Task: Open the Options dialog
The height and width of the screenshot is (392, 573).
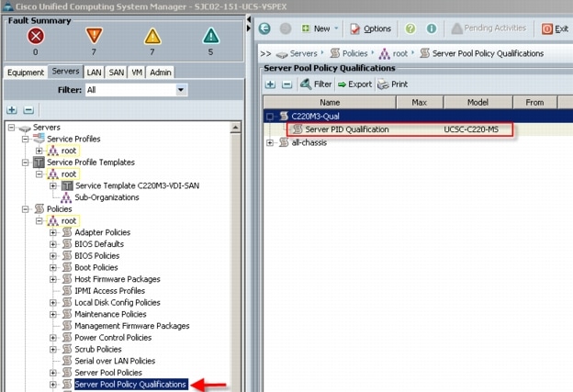Action: pyautogui.click(x=370, y=28)
